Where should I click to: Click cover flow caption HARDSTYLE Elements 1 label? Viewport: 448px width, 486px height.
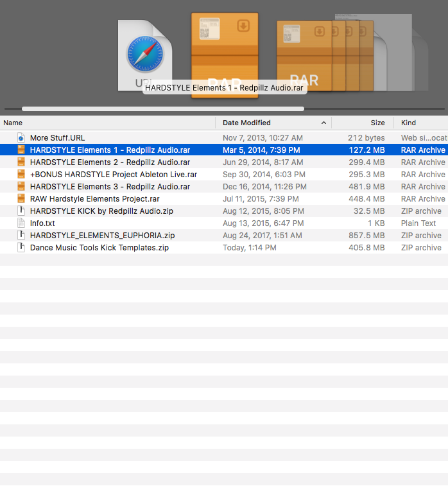click(224, 88)
